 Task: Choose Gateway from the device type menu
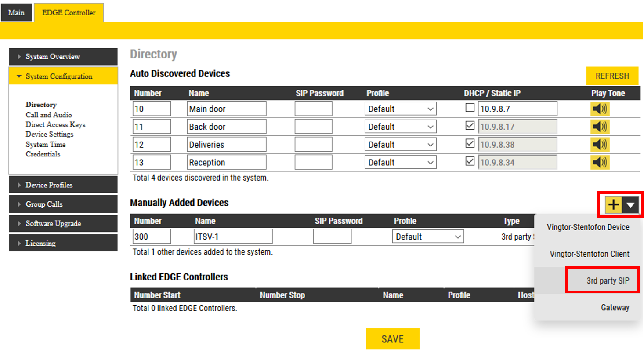click(615, 307)
